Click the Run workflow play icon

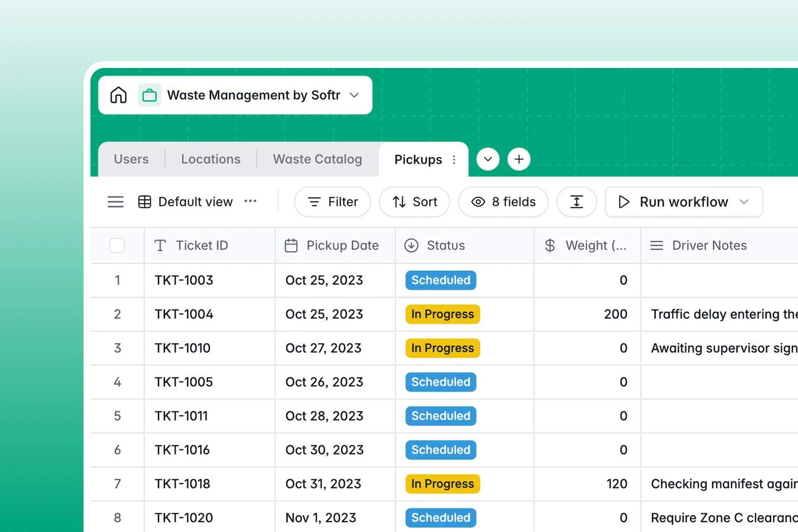pos(624,202)
